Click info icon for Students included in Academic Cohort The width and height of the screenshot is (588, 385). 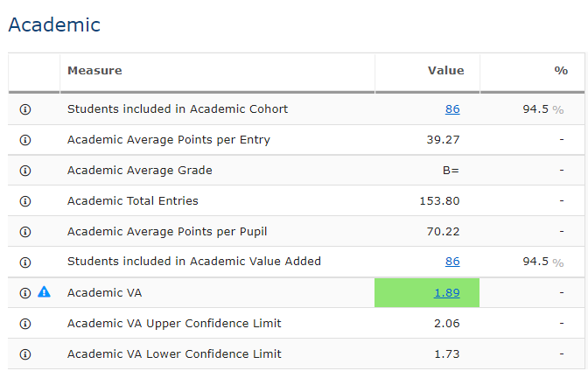[x=24, y=109]
